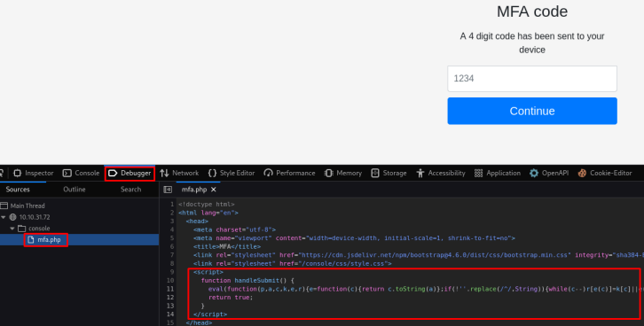Switch to the Network tab
This screenshot has width=644, height=326.
pos(179,173)
